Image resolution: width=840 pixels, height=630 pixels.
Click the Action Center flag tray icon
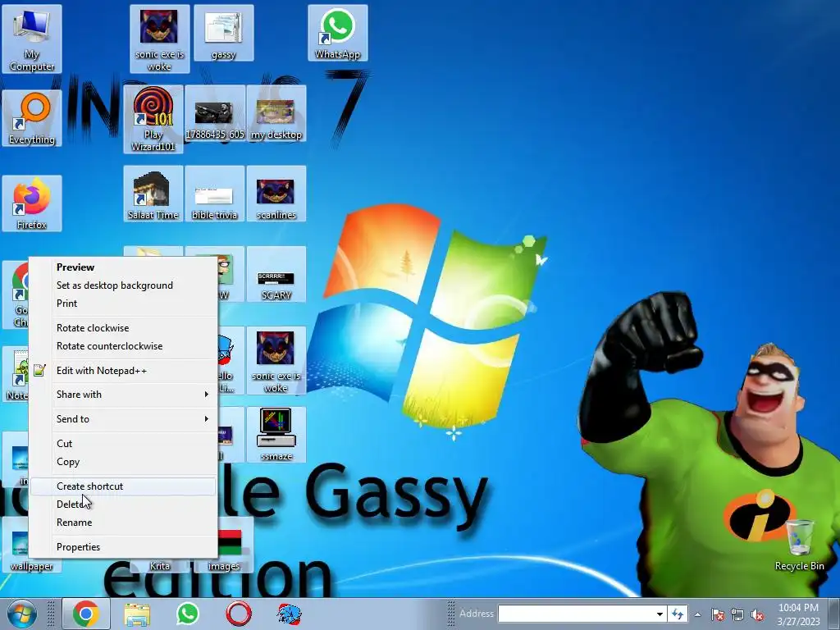click(x=717, y=614)
